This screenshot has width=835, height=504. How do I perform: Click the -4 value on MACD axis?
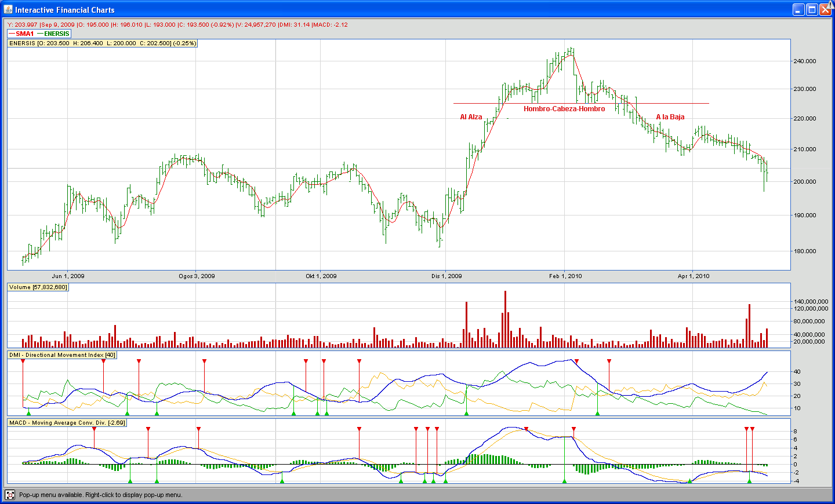(x=795, y=481)
